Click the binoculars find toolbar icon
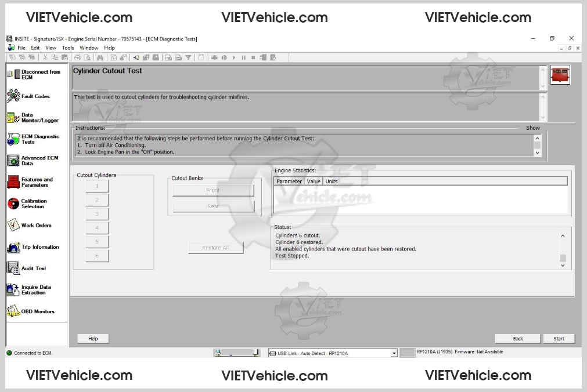 coord(100,57)
